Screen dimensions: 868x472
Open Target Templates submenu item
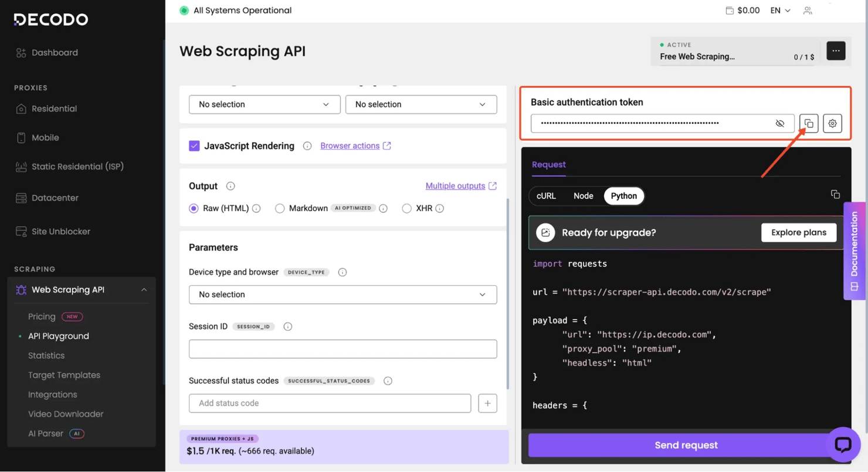tap(64, 375)
